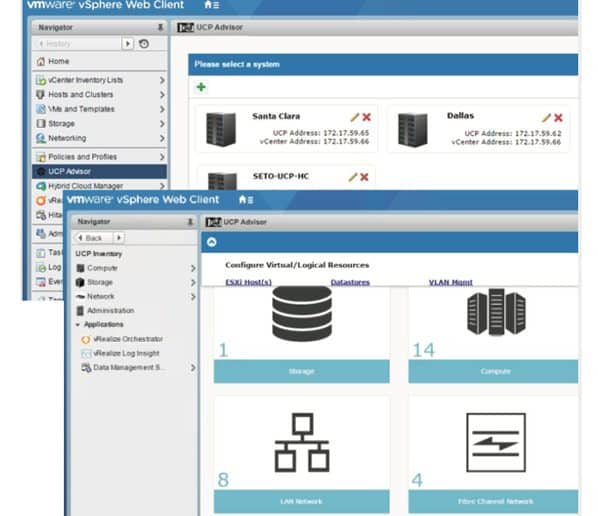Select UCP Advisor in back Navigator
This screenshot has width=598, height=516.
point(100,171)
